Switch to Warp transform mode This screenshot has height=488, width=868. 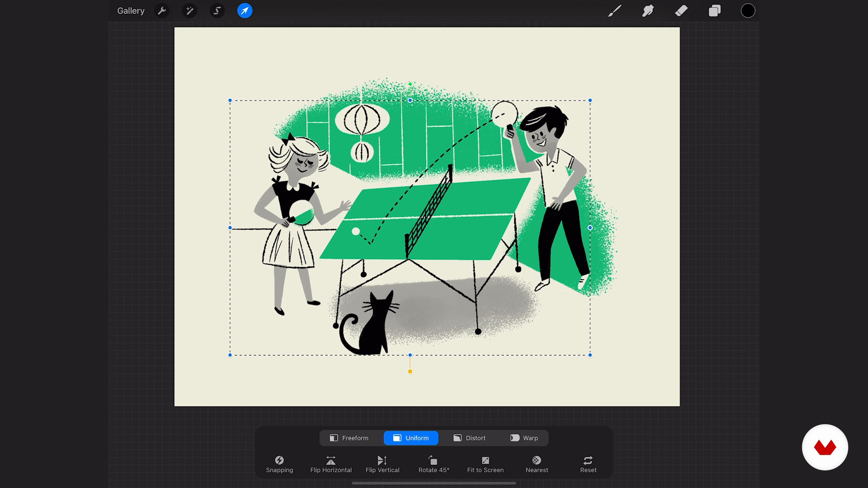pyautogui.click(x=524, y=438)
